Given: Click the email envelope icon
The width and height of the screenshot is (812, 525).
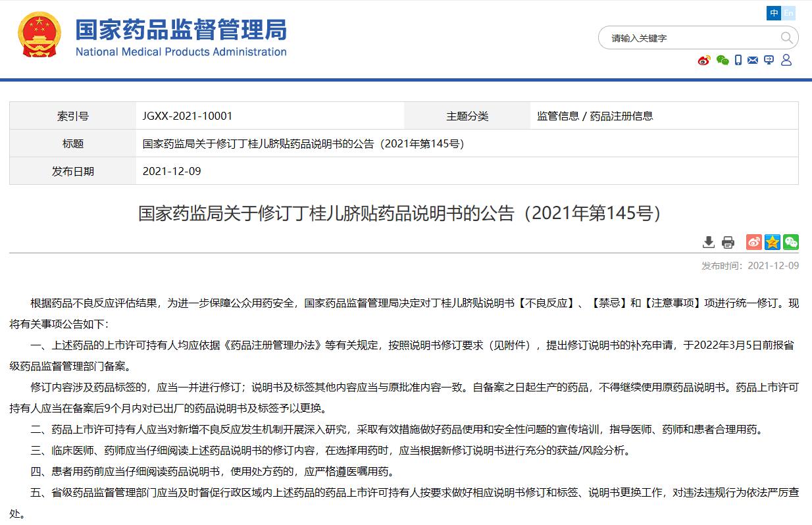Looking at the screenshot, I should coord(753,61).
